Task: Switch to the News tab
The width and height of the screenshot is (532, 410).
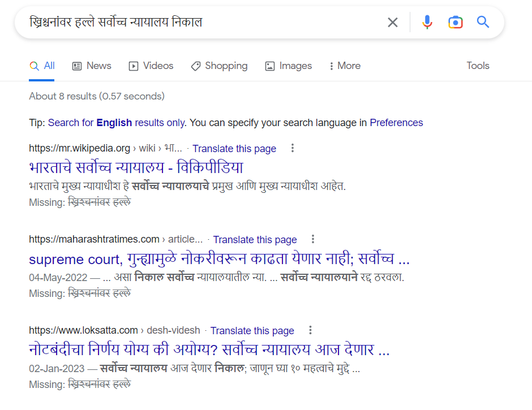Action: [98, 66]
